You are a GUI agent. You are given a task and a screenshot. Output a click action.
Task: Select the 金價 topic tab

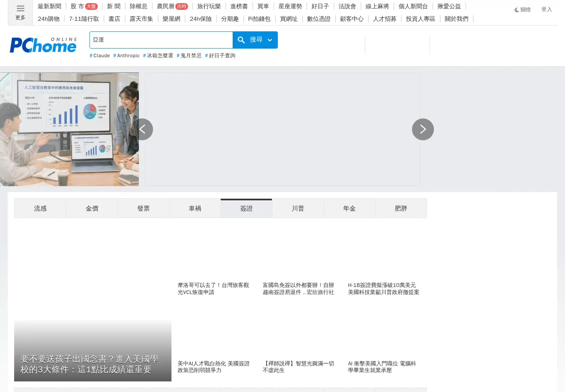point(92,208)
